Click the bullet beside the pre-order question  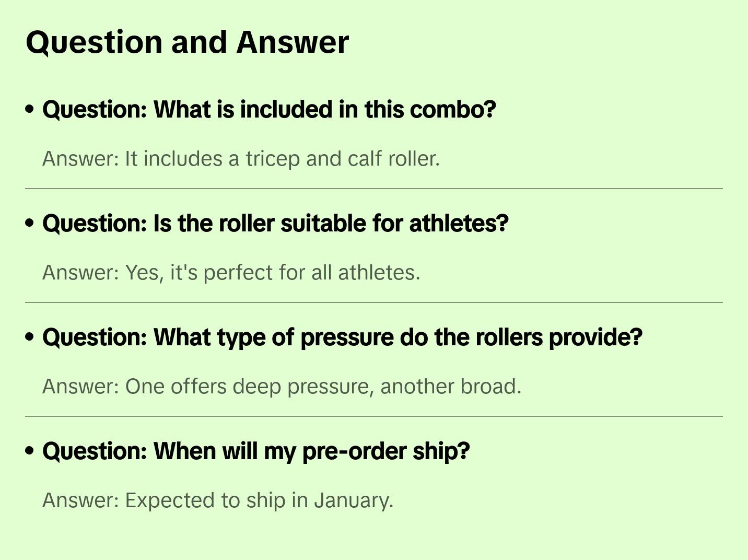click(30, 451)
